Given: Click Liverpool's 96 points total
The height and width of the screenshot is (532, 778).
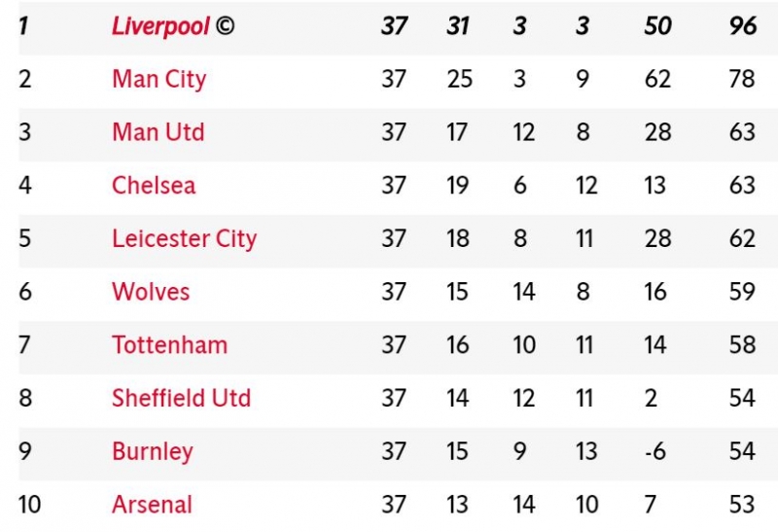Looking at the screenshot, I should tap(742, 26).
